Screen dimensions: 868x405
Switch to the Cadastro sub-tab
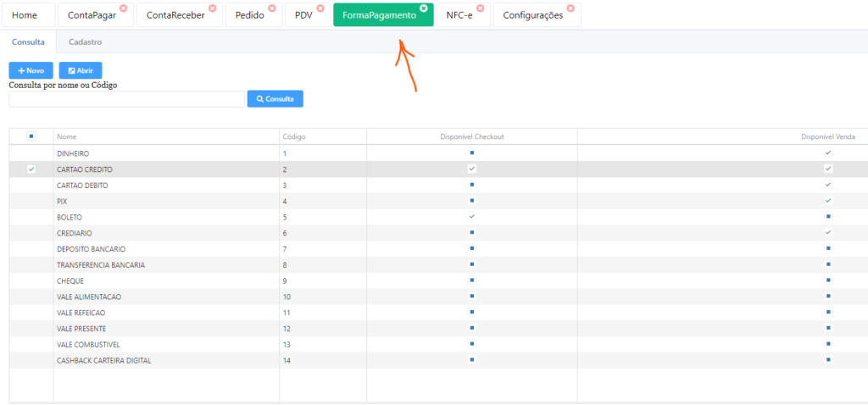click(x=85, y=42)
